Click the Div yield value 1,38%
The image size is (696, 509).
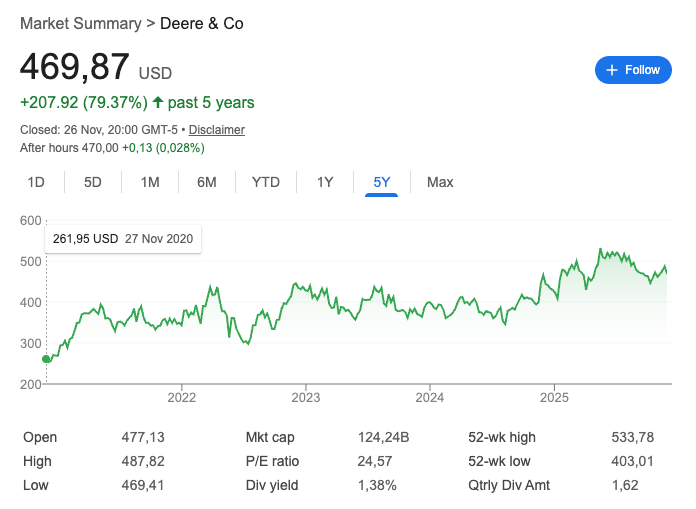click(377, 485)
